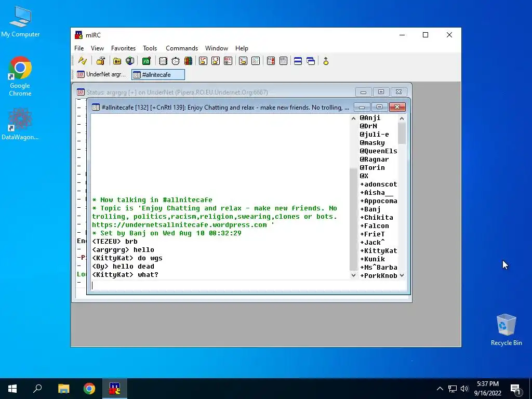The width and height of the screenshot is (532, 399).
Task: Open the Scripts editor /a icon
Action: tap(146, 61)
